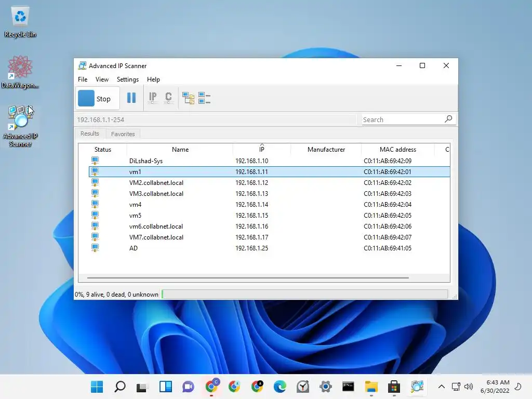
Task: Open the Help menu
Action: click(x=153, y=79)
